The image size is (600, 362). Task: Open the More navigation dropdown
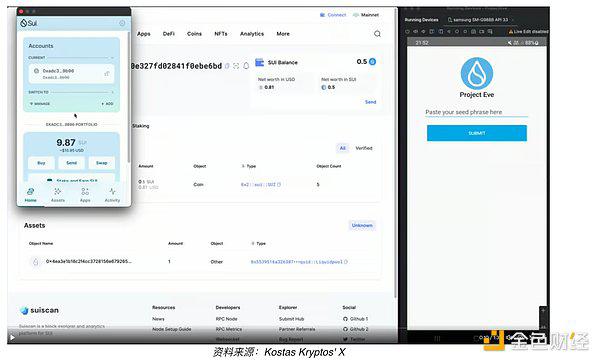click(283, 34)
